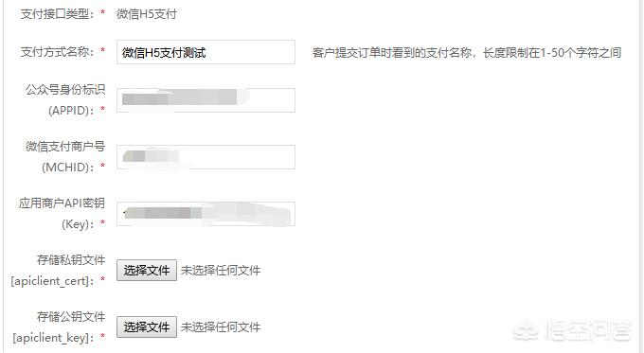Click the 支付接口类型 label
Viewport: 644px width, 353px height.
[58, 14]
